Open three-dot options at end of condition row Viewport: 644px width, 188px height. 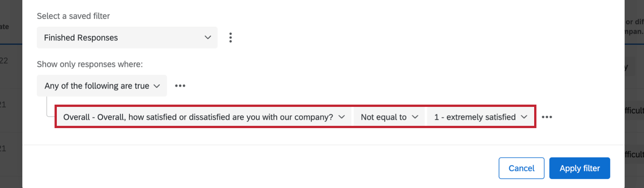click(x=547, y=117)
